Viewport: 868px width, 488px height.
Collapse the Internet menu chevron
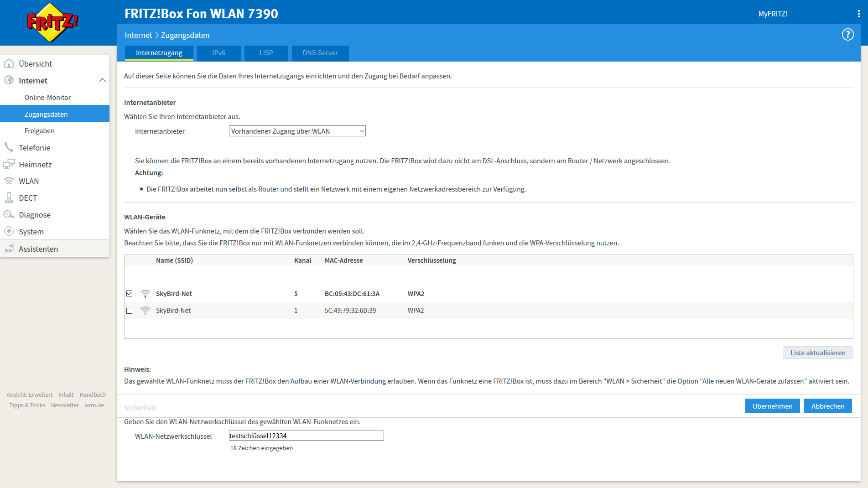[102, 80]
